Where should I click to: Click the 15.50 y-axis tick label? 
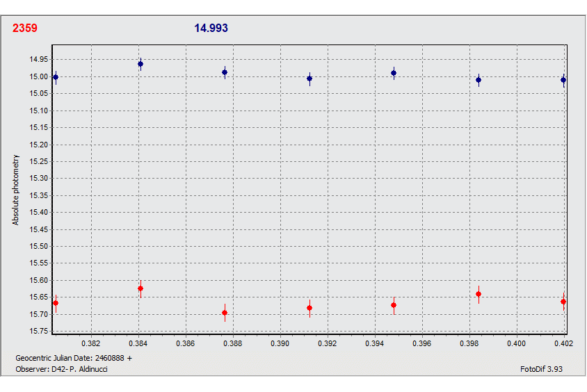(38, 247)
